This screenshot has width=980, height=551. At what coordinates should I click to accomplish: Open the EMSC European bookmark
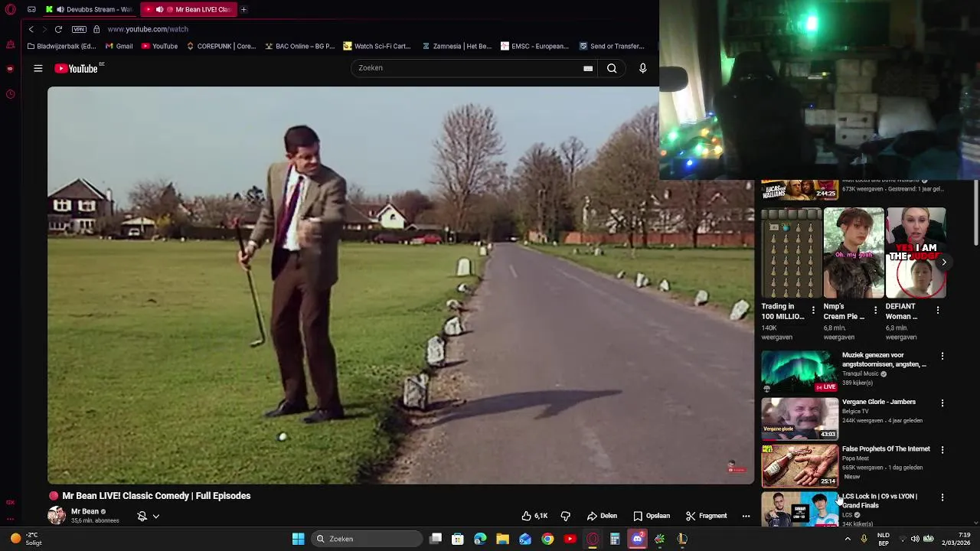pyautogui.click(x=534, y=46)
